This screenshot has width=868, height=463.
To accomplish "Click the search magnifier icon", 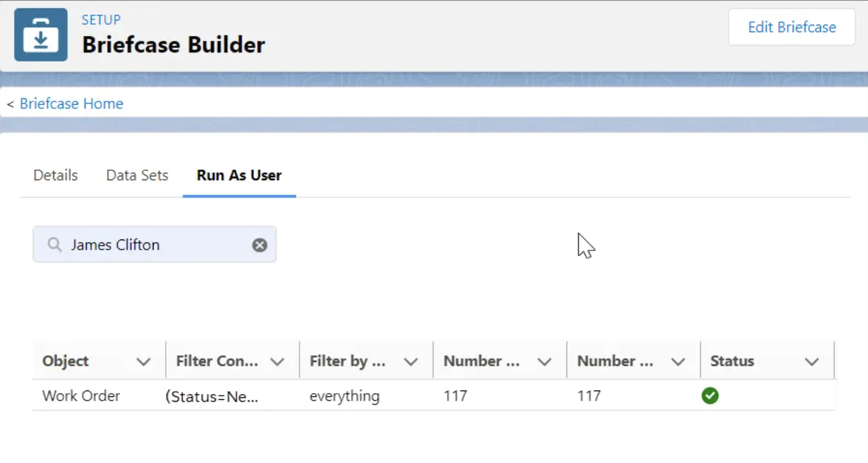I will point(55,245).
